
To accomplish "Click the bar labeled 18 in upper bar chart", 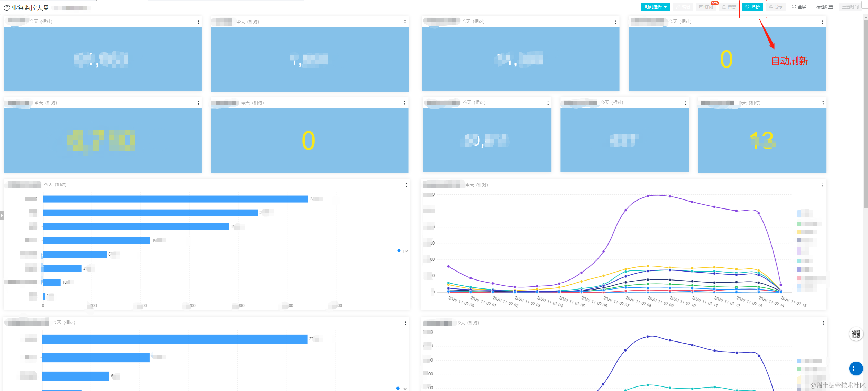I will coord(52,282).
